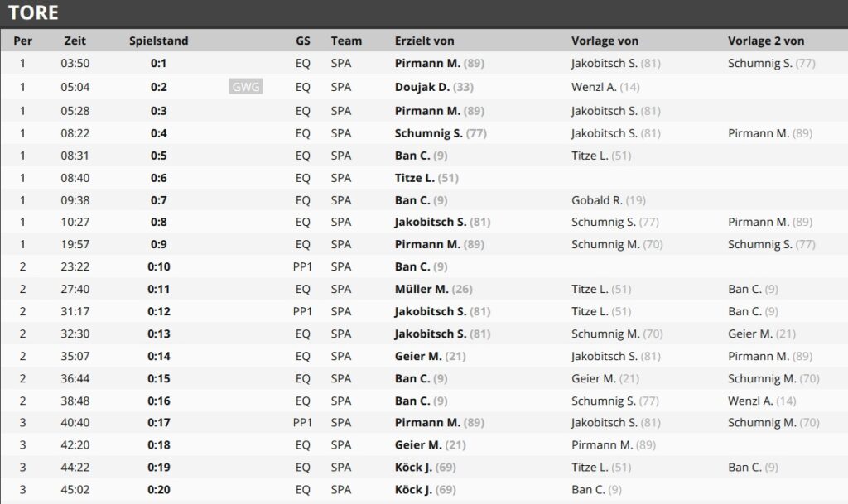Open scorer Doujak D. in the 0:2 row
Image resolution: width=848 pixels, height=504 pixels.
pyautogui.click(x=422, y=87)
